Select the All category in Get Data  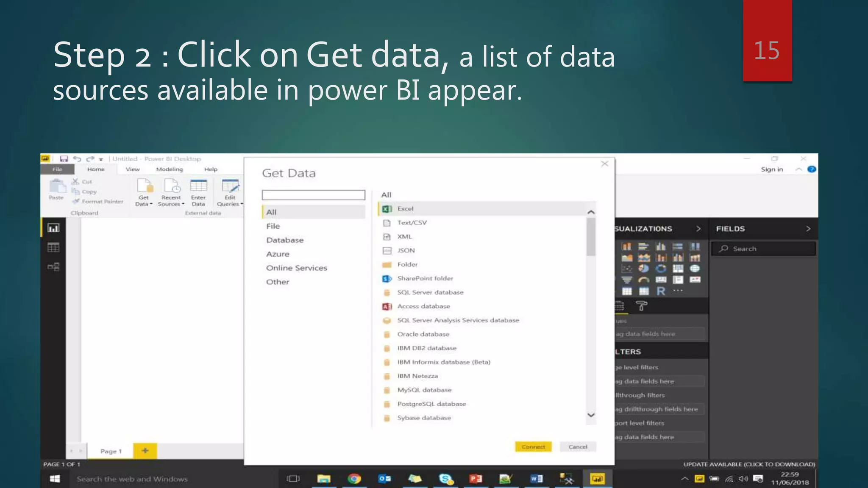tap(314, 212)
